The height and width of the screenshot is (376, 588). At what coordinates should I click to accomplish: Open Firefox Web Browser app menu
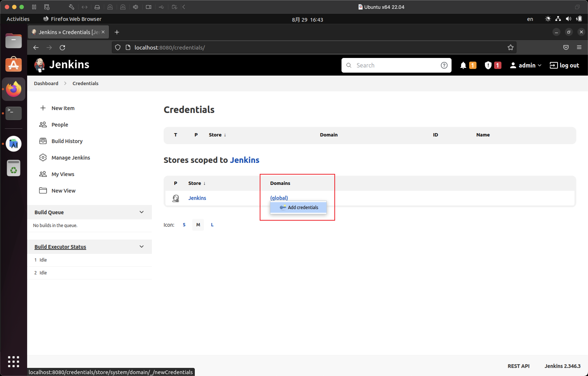(72, 19)
